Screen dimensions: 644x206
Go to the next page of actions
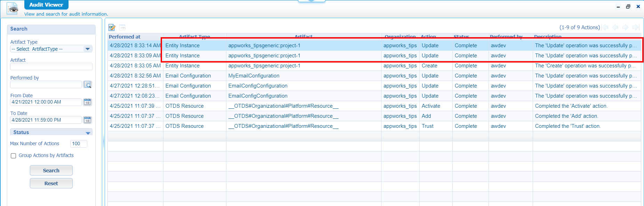click(x=625, y=27)
